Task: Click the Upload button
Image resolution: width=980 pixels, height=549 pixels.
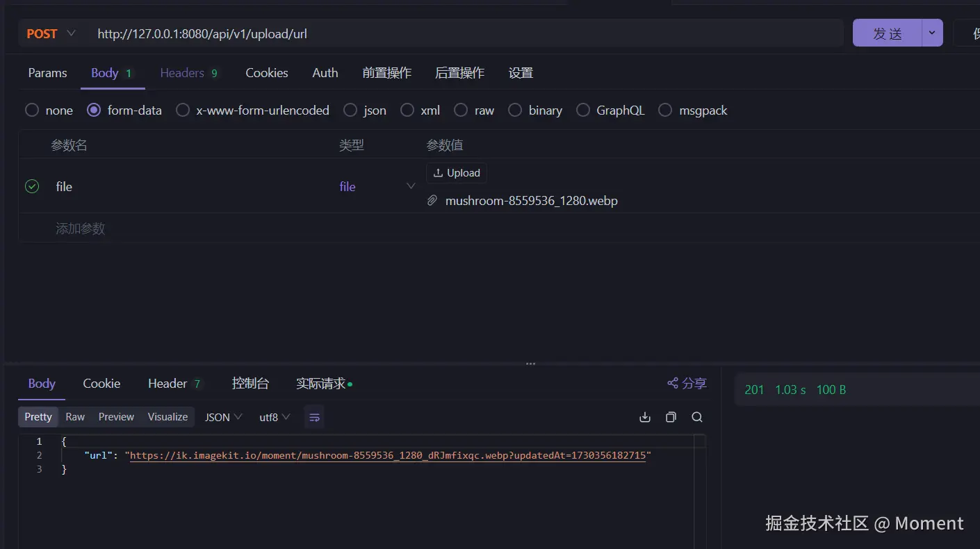Action: click(x=457, y=173)
